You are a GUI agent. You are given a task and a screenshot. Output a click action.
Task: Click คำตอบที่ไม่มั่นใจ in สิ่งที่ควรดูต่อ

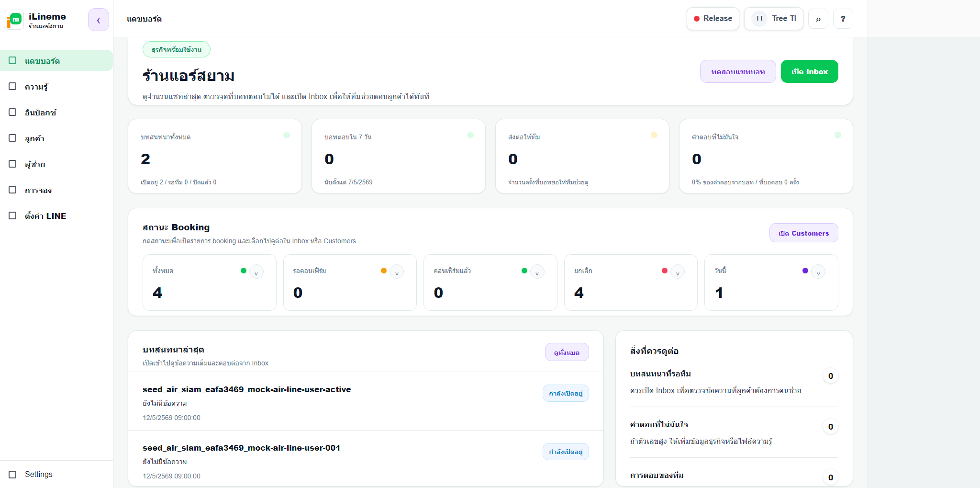pos(734,433)
